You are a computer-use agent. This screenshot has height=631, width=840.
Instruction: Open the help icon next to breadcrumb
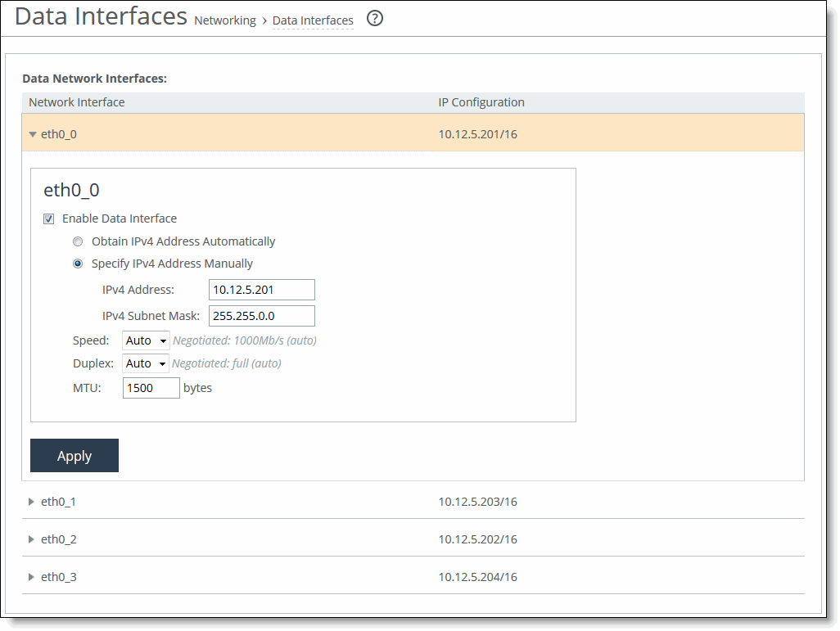point(374,18)
